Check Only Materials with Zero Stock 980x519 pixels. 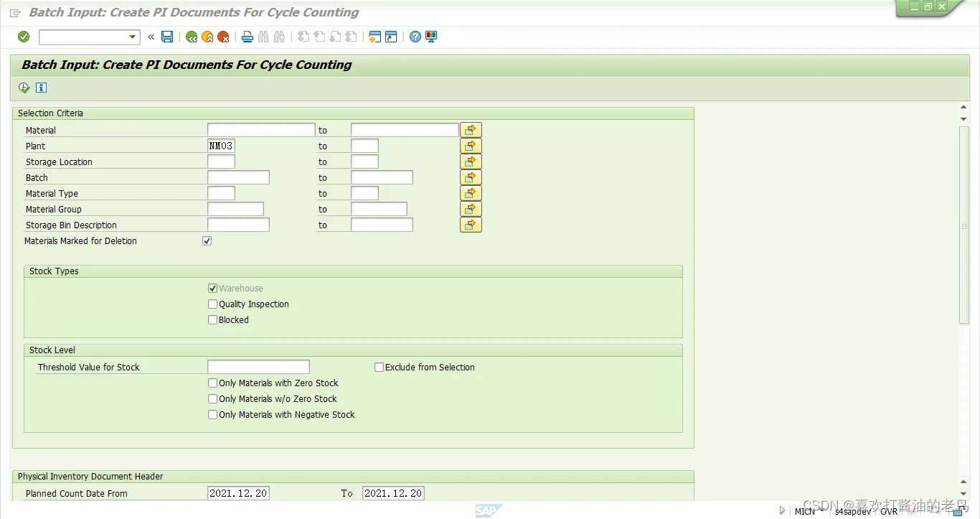212,383
